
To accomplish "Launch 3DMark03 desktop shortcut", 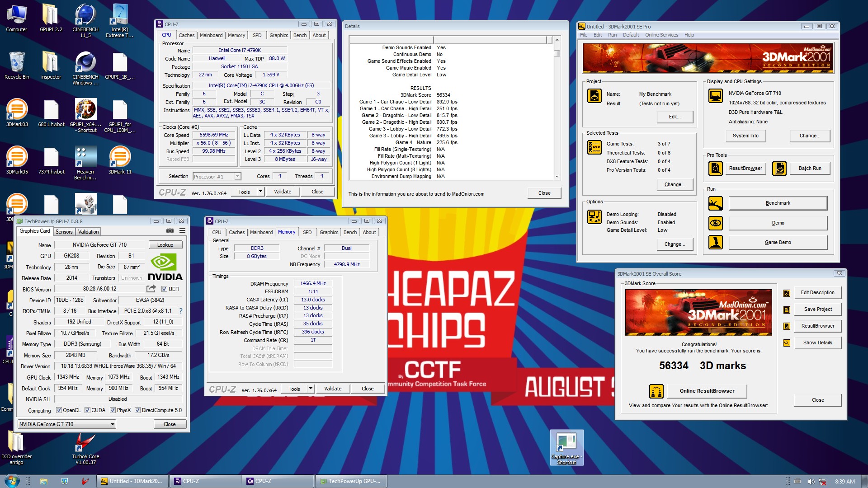I will click(17, 113).
